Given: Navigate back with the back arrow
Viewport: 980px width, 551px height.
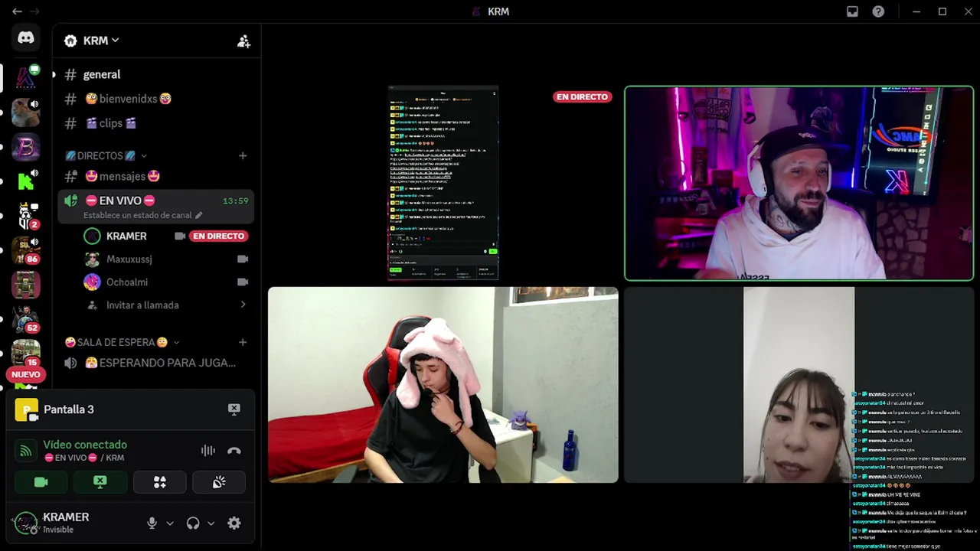Looking at the screenshot, I should coord(17,11).
